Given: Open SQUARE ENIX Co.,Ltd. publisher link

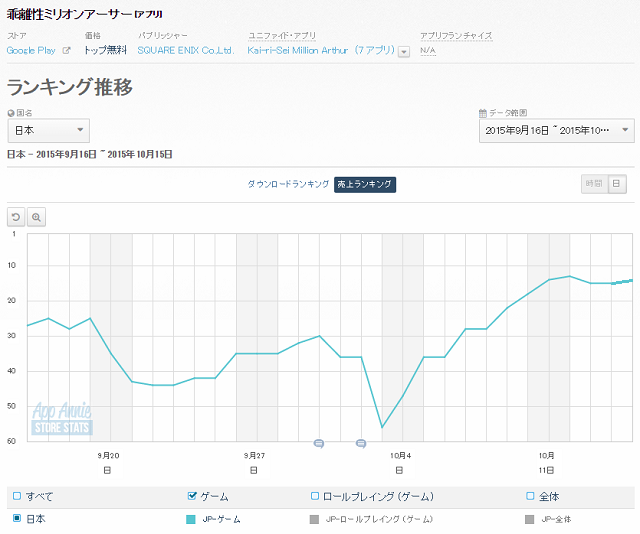Looking at the screenshot, I should (x=186, y=51).
